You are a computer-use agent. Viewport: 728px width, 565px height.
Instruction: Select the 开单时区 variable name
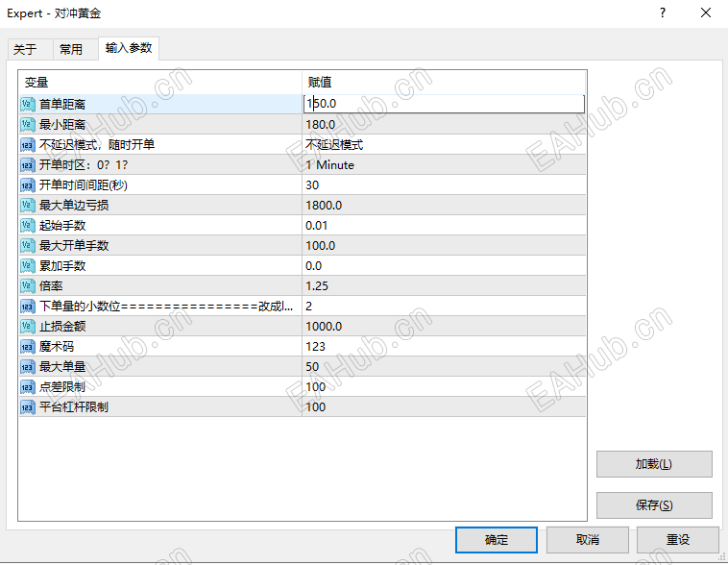pyautogui.click(x=84, y=165)
